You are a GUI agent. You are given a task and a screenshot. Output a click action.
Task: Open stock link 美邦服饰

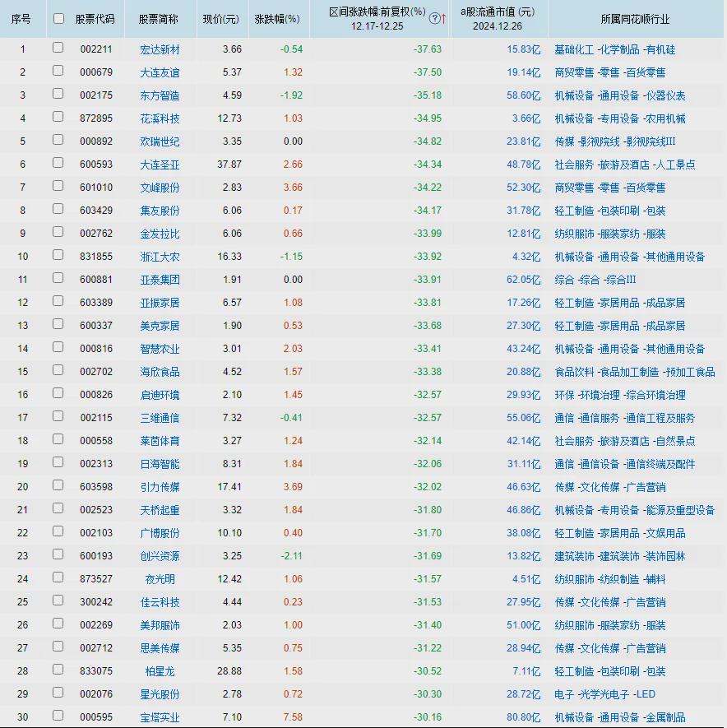(160, 625)
